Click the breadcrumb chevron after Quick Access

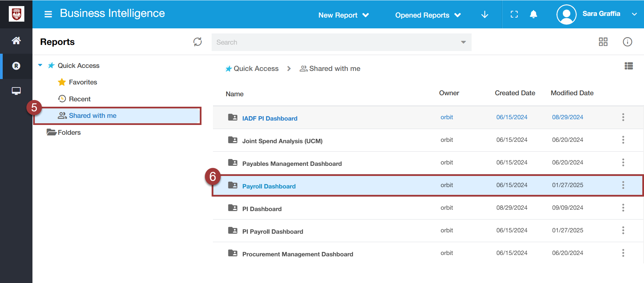tap(289, 69)
